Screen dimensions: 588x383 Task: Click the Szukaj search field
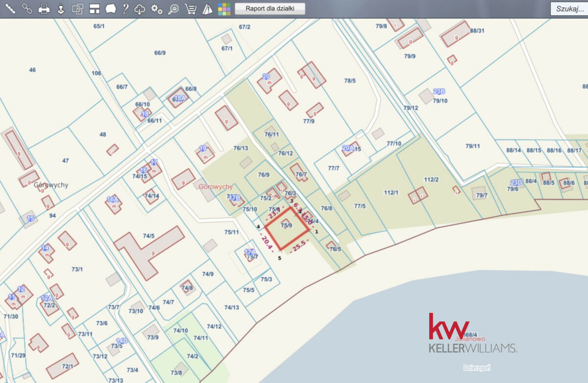(569, 9)
